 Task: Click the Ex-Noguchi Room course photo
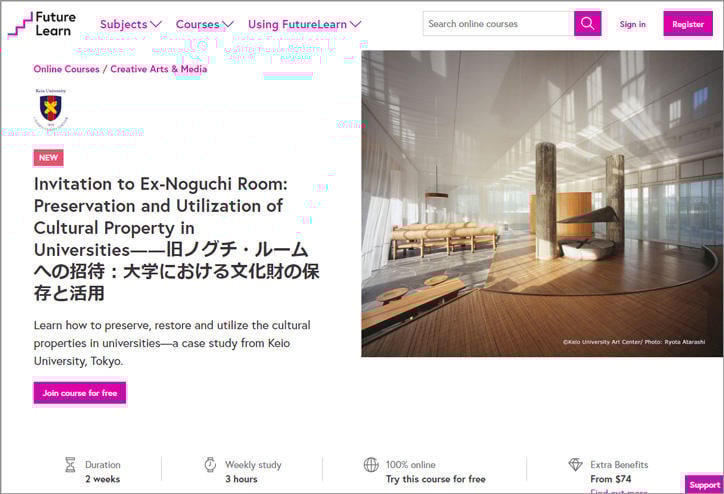(542, 204)
